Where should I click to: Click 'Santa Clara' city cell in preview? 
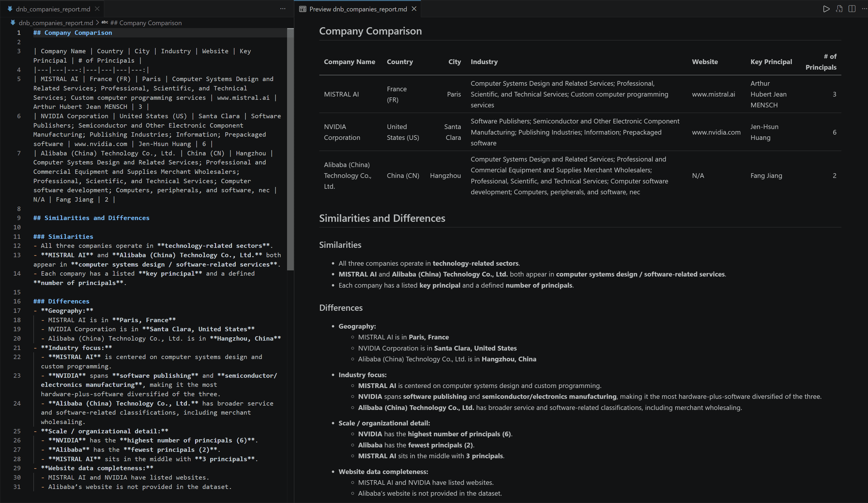point(452,132)
